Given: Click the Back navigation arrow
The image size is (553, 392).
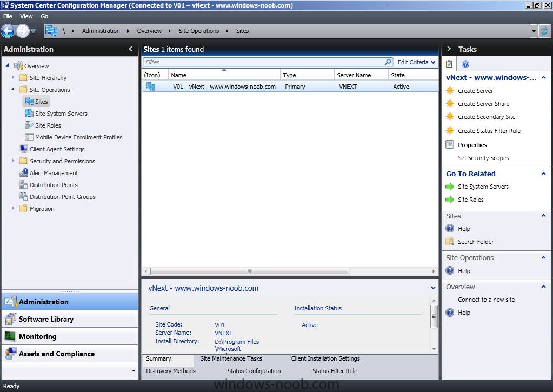Looking at the screenshot, I should click(x=8, y=31).
